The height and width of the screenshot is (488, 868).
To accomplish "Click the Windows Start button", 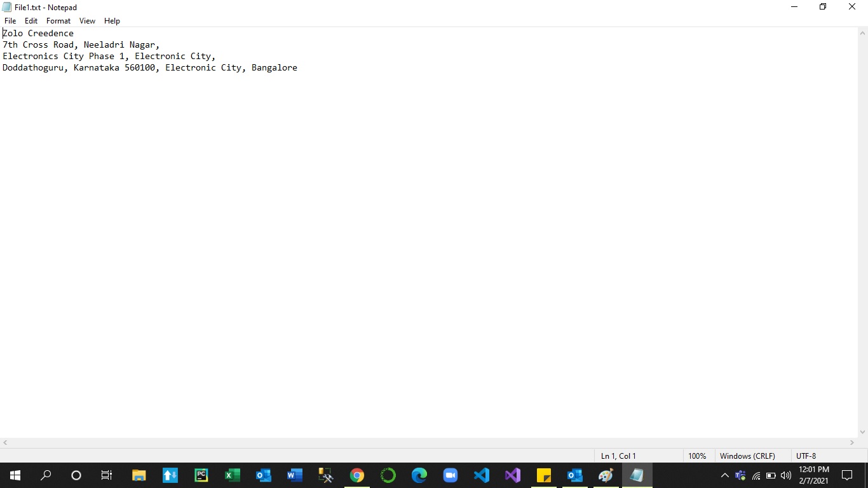I will coord(15,475).
